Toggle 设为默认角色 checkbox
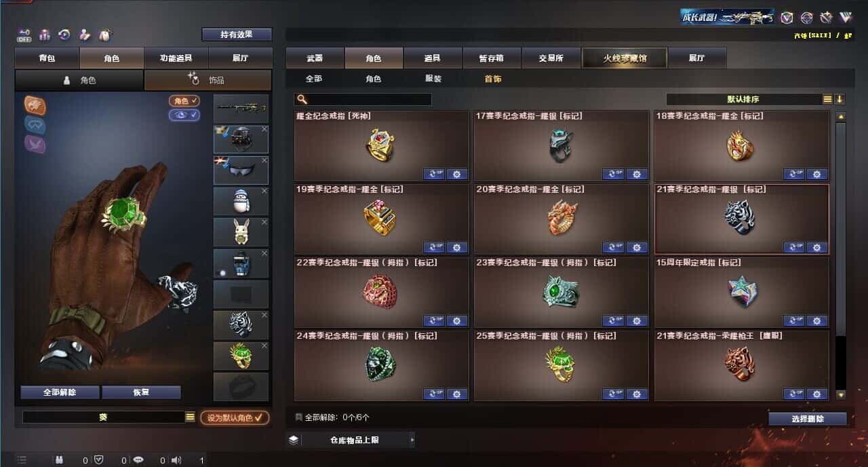This screenshot has width=868, height=467. point(234,417)
